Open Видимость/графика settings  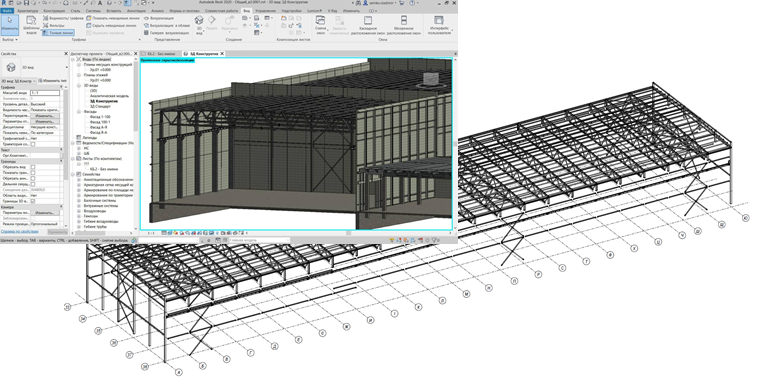pyautogui.click(x=63, y=18)
